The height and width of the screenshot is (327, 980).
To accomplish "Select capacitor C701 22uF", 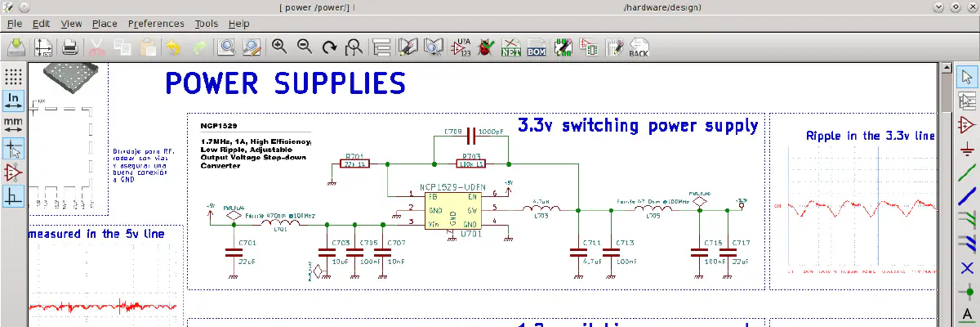I will click(233, 253).
